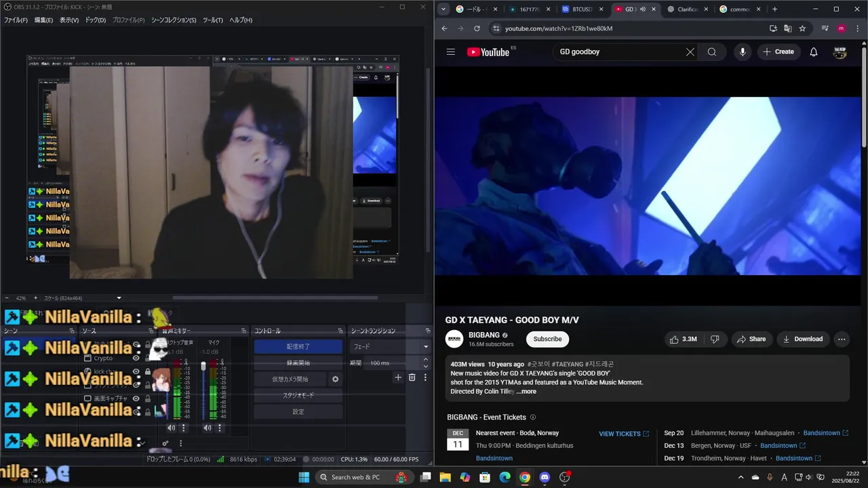Toggle visibility of 画面キャプチャ source
The width and height of the screenshot is (868, 488).
136,399
